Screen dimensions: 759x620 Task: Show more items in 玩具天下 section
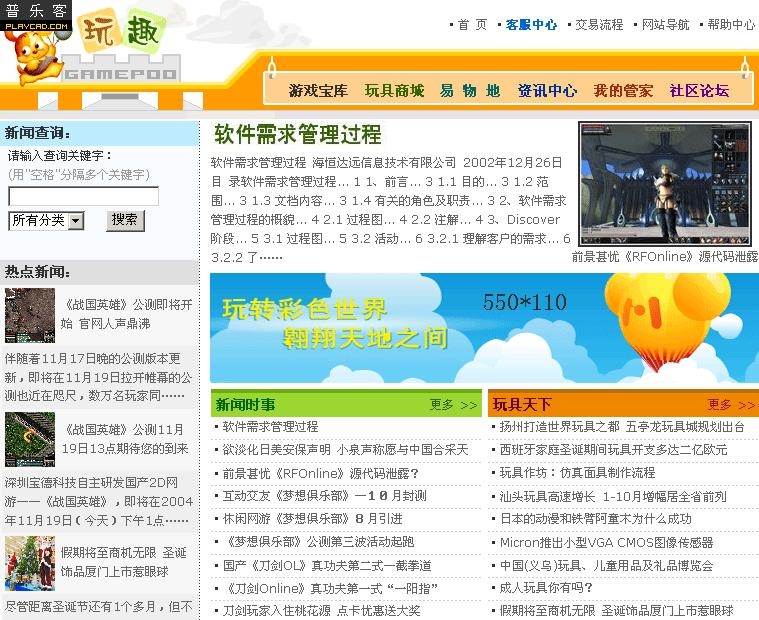tap(732, 405)
